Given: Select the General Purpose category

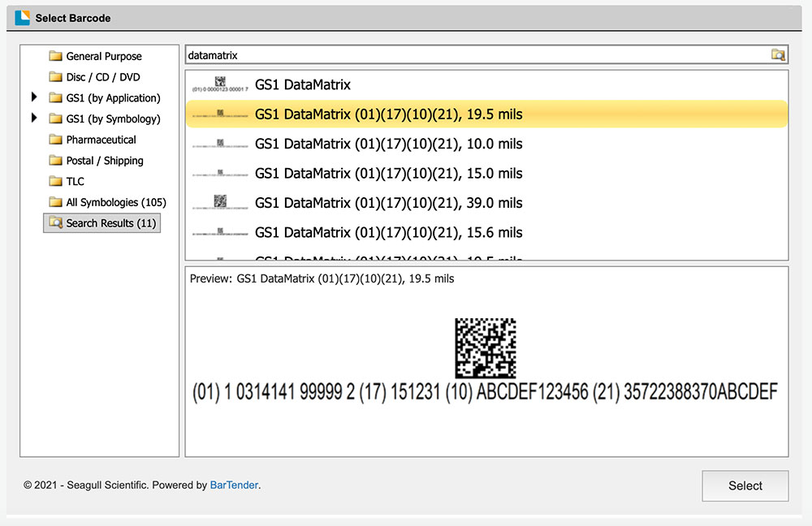Looking at the screenshot, I should point(104,56).
